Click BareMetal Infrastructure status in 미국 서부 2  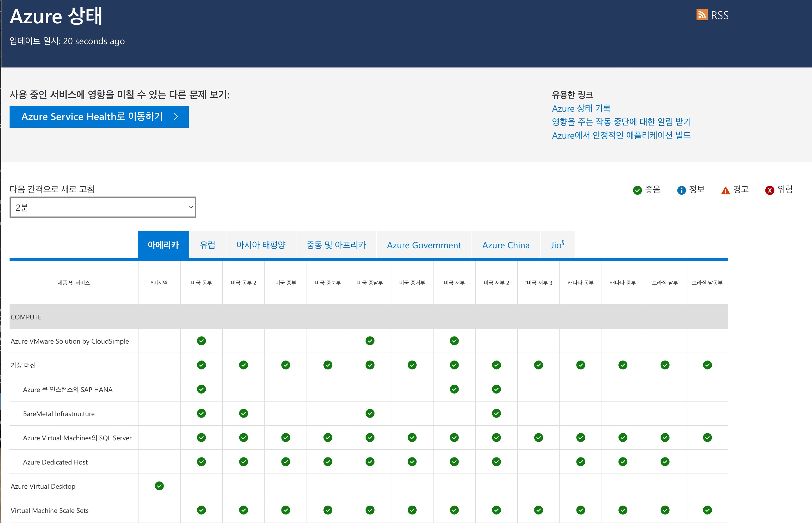coord(496,413)
